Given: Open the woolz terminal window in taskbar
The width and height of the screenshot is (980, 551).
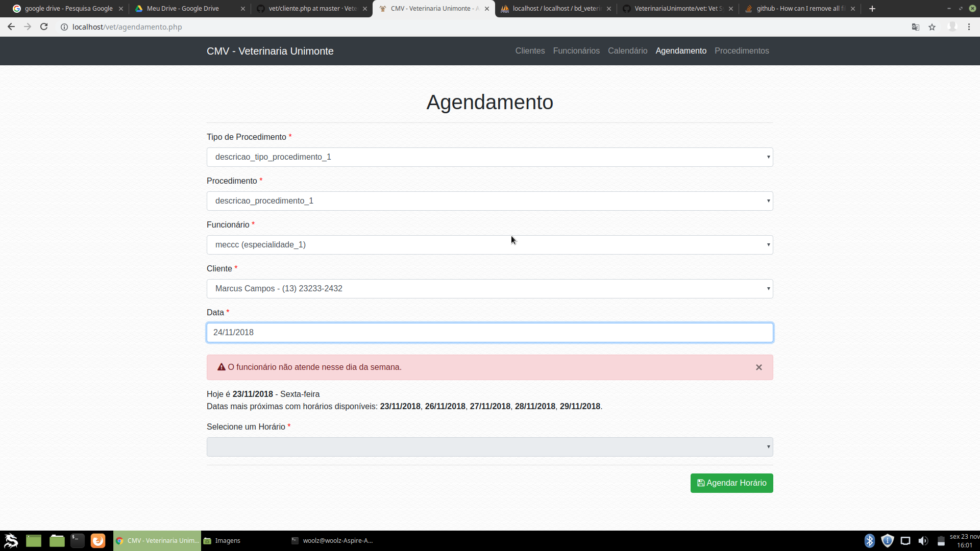Looking at the screenshot, I should pos(332,541).
